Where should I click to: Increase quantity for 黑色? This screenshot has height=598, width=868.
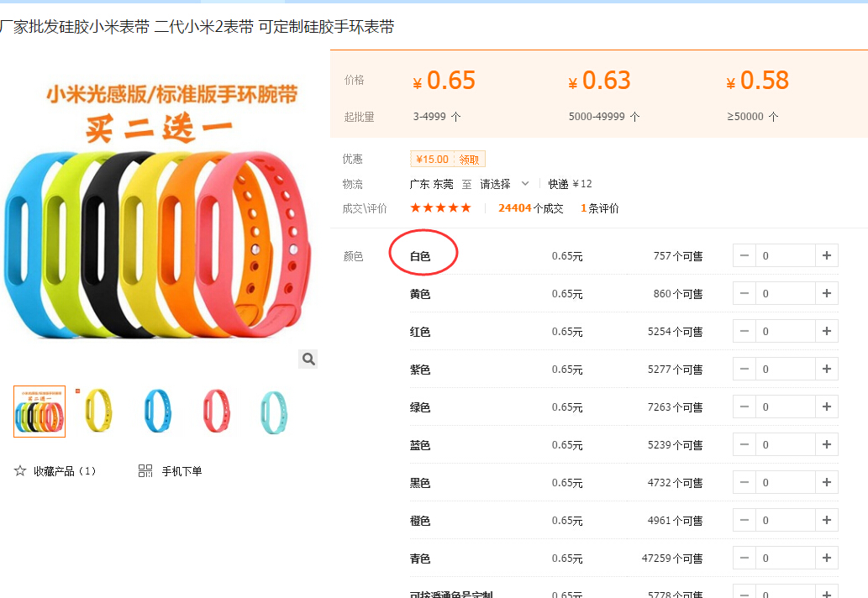pyautogui.click(x=827, y=482)
